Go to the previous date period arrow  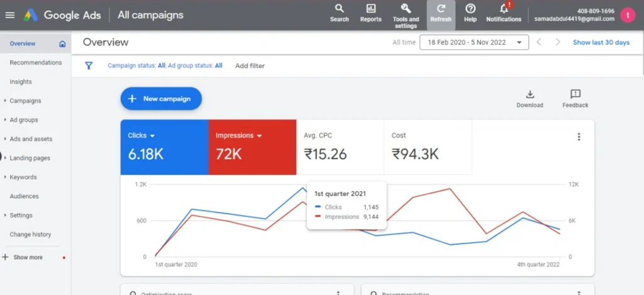click(538, 43)
